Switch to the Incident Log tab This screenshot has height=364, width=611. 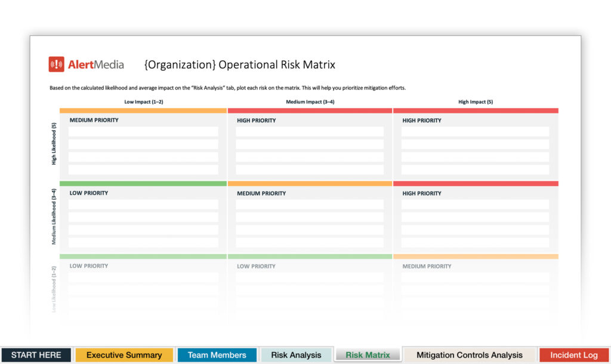[574, 354]
